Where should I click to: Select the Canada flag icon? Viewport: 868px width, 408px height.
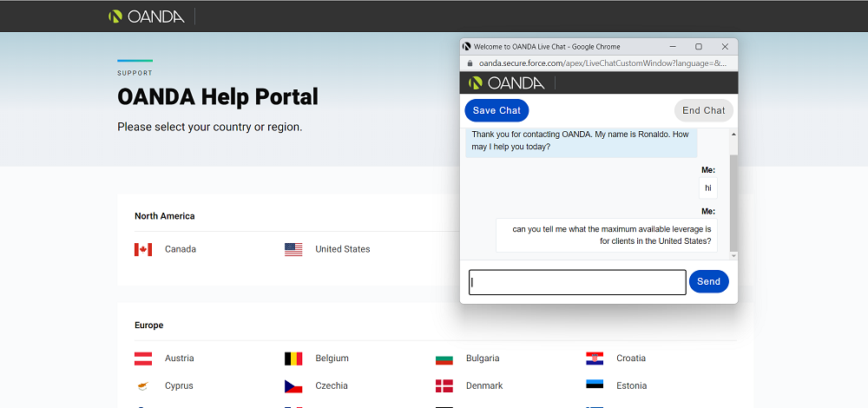point(143,250)
